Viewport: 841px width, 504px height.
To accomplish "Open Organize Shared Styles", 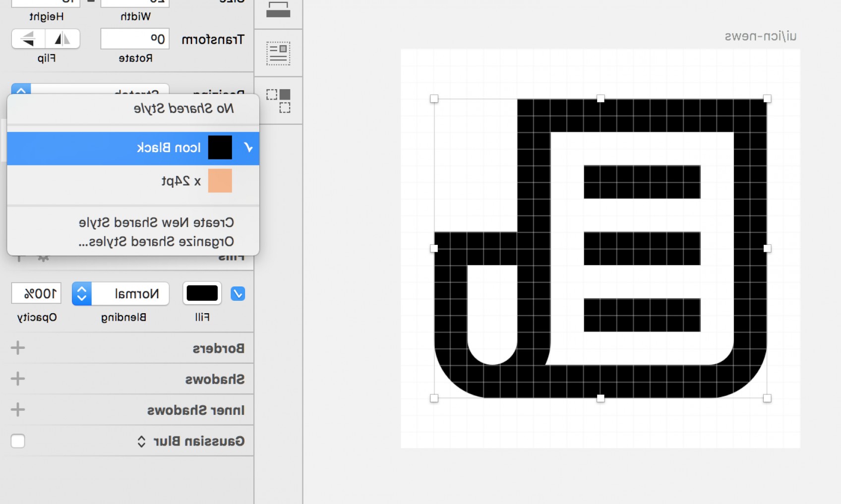I will (156, 241).
